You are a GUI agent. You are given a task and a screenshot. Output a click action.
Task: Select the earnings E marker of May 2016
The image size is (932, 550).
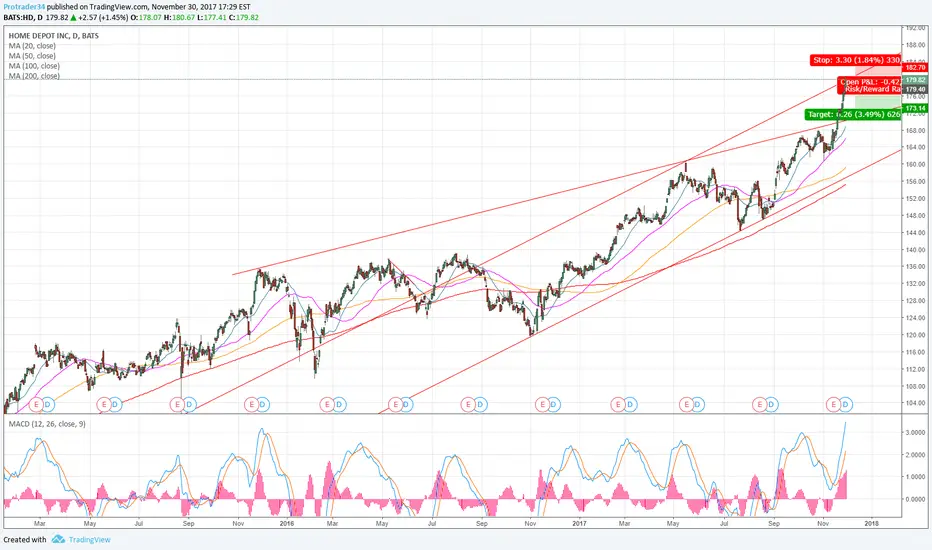(395, 405)
